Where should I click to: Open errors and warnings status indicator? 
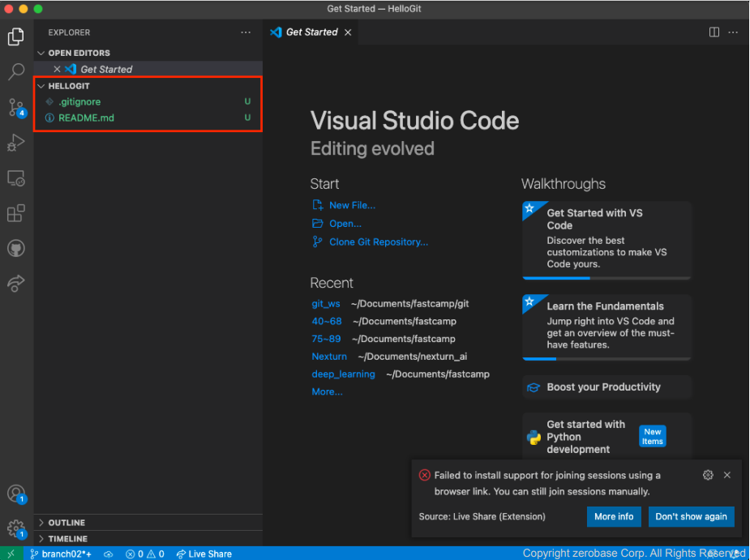145,554
